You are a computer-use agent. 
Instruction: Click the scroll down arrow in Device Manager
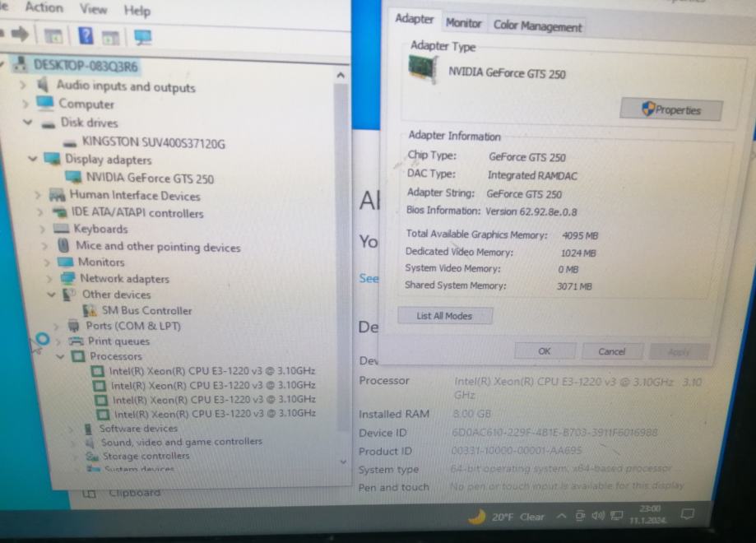tap(343, 462)
